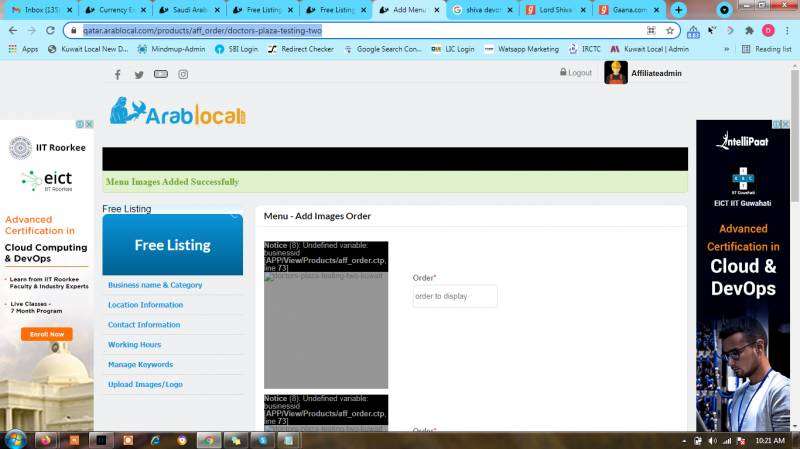
Task: Open Manage Keywords link
Action: click(140, 364)
